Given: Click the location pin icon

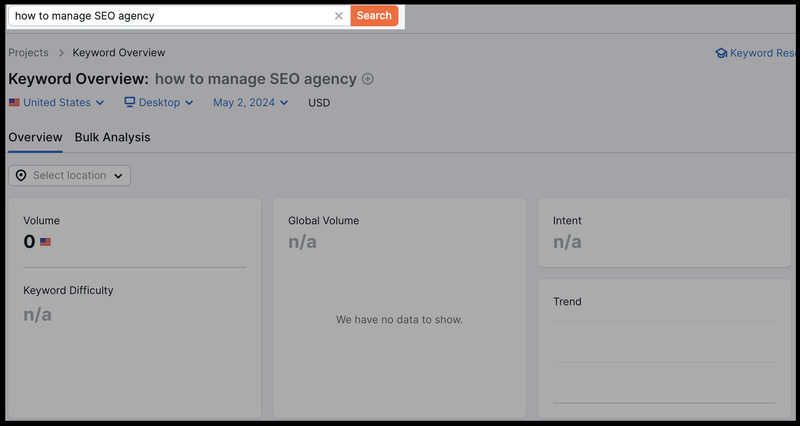Looking at the screenshot, I should (x=21, y=176).
